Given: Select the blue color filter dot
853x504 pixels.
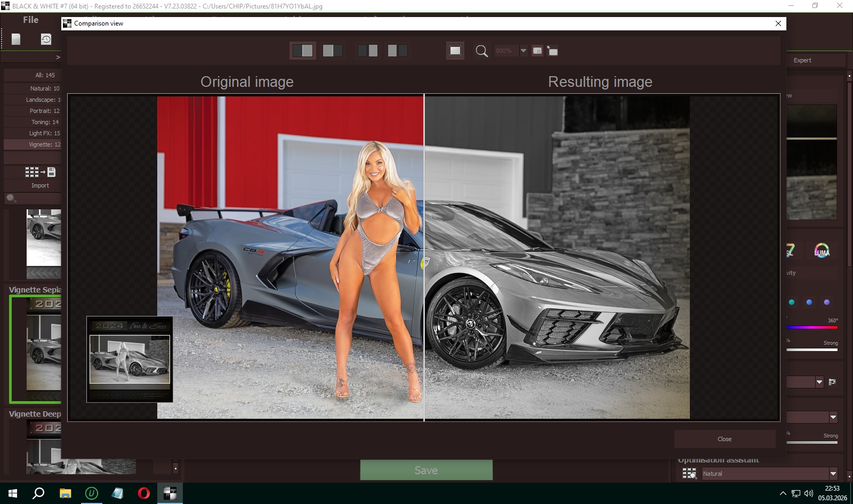Looking at the screenshot, I should pos(809,302).
